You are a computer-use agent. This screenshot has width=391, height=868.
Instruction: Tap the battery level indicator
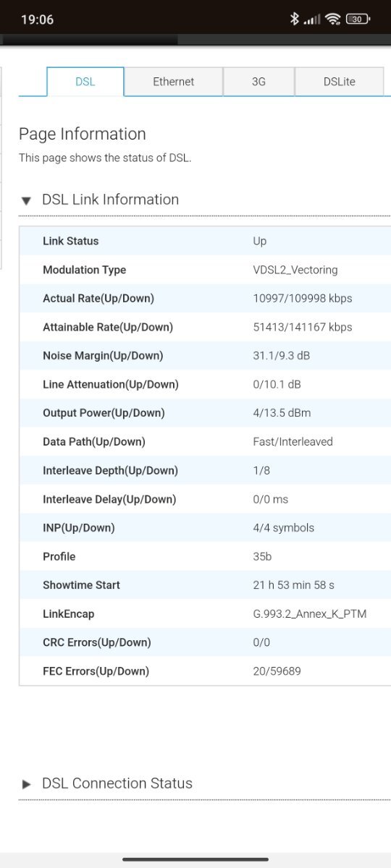point(357,20)
